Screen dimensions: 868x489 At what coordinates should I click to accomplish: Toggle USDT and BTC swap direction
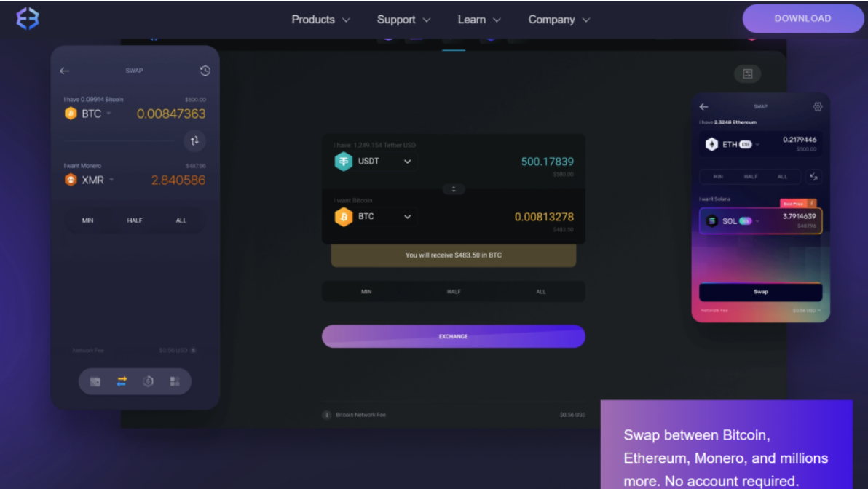454,189
